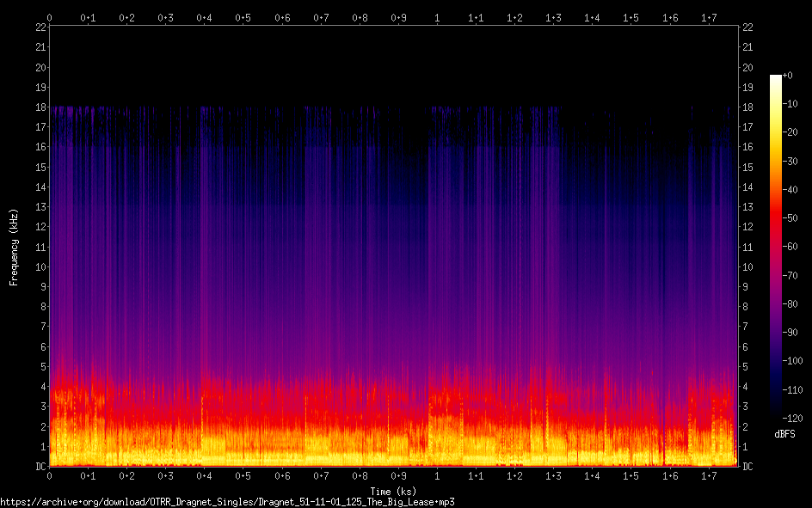Select the 0.2 marker on top time axis

coord(126,17)
